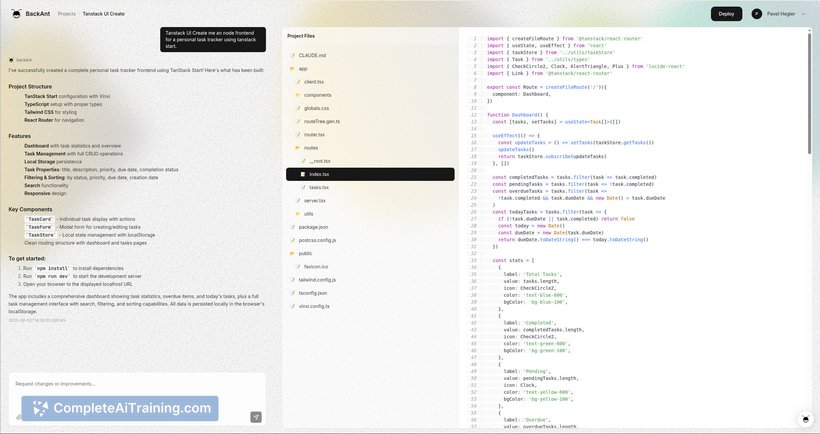This screenshot has height=434, width=820.
Task: Click the 'Local Storage persistence' feature line
Action: point(53,162)
